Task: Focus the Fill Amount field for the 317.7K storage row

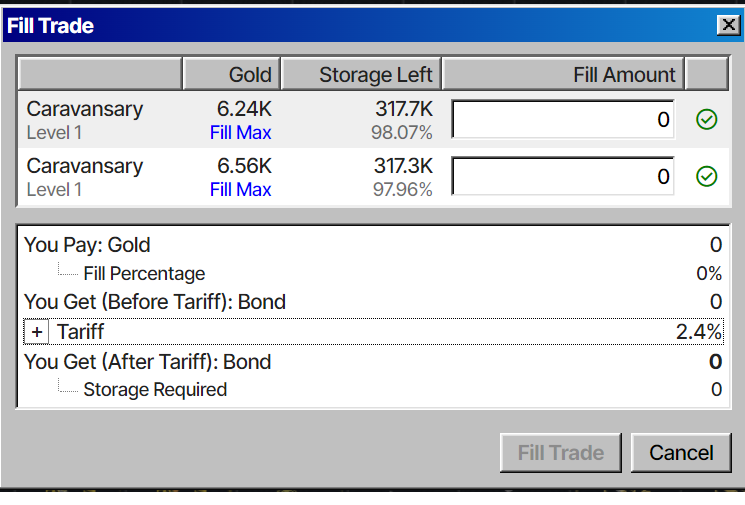Action: tap(563, 120)
